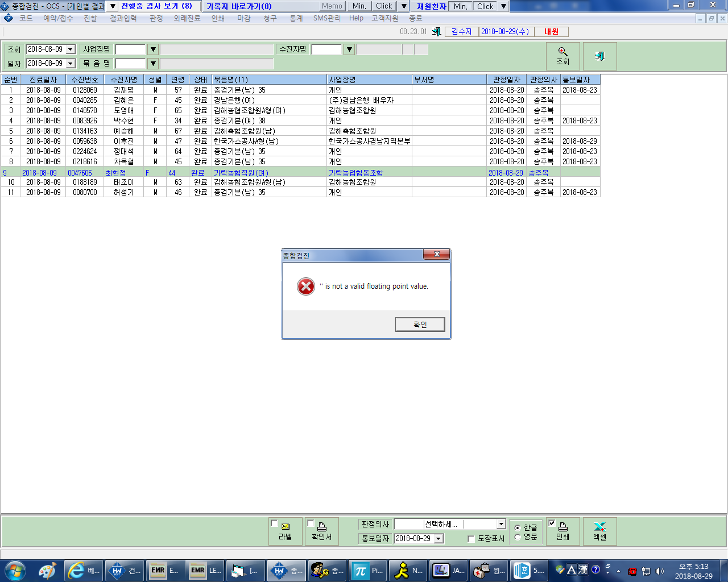Expand the 판정의사 dropdown list
Viewport: 728px width, 582px height.
(x=501, y=524)
